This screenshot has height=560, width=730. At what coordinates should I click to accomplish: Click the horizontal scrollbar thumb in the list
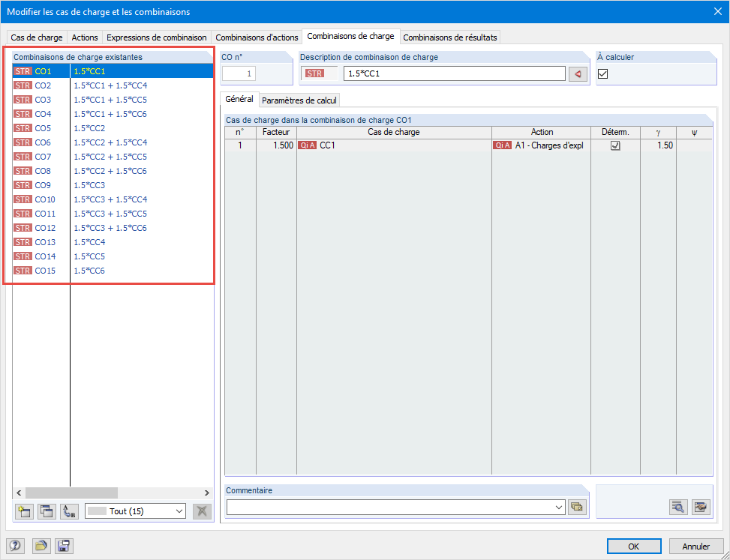pos(72,493)
